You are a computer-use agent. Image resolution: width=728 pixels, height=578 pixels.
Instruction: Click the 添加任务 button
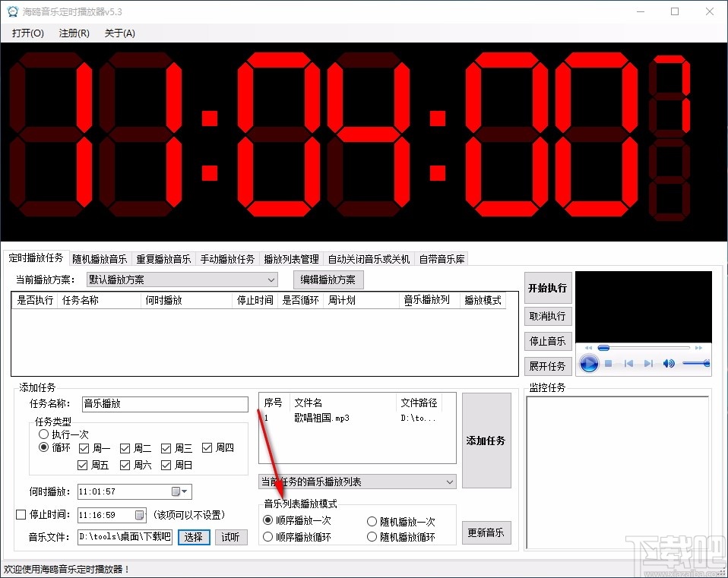click(x=486, y=441)
